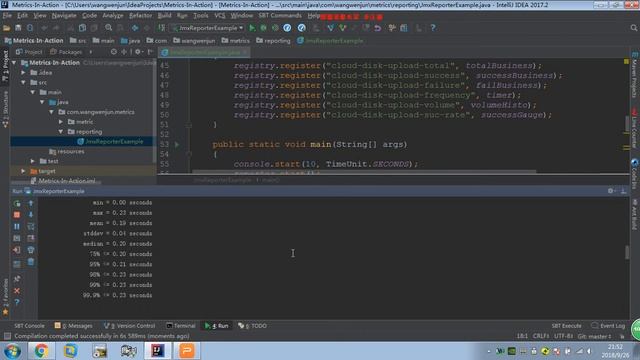The width and height of the screenshot is (640, 360).
Task: Close the Run tab with red X
Action: [17, 291]
